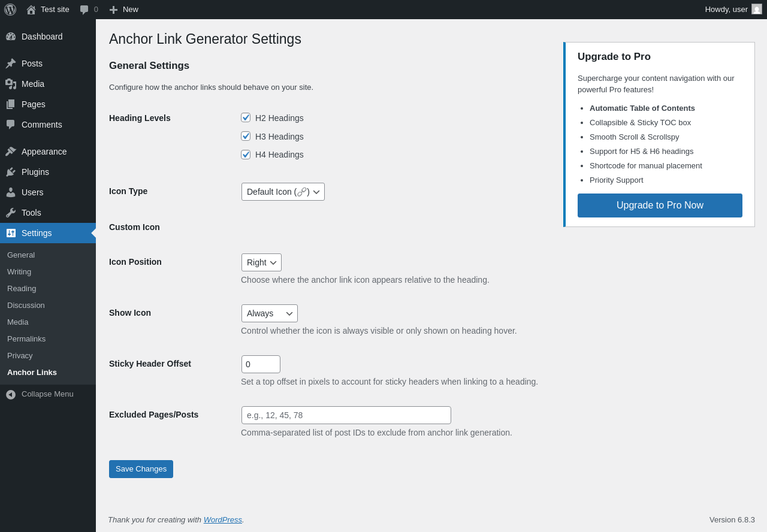Click the Support for H5 & H6 headings item
Image resolution: width=767 pixels, height=532 pixels.
(x=641, y=152)
